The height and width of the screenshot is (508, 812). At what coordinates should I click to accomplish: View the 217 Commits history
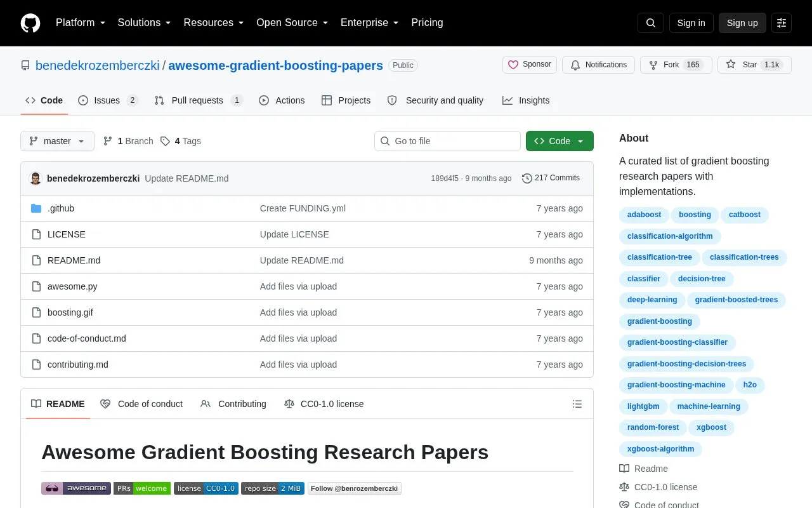(551, 178)
